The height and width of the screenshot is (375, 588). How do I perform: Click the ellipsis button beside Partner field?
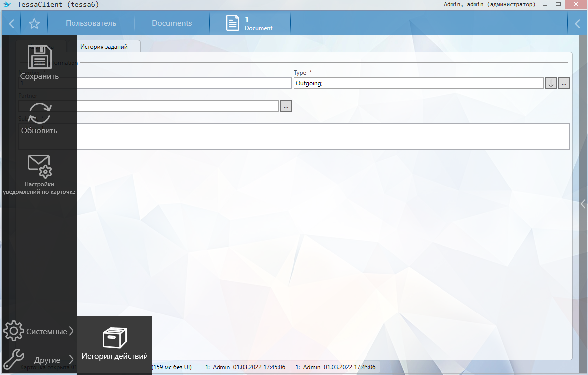point(286,106)
